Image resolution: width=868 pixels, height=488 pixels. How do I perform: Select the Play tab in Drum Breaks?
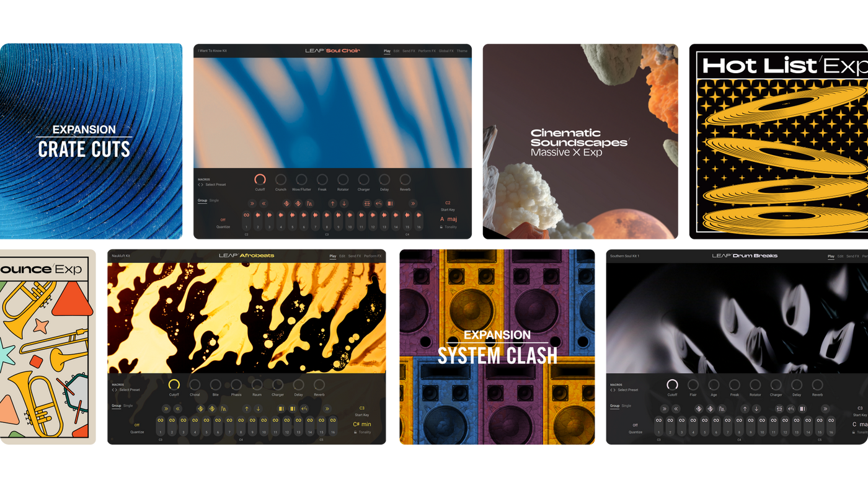point(831,256)
